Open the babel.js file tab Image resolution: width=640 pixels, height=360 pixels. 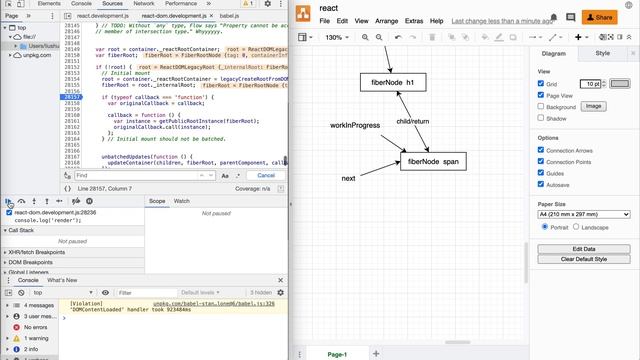[229, 16]
